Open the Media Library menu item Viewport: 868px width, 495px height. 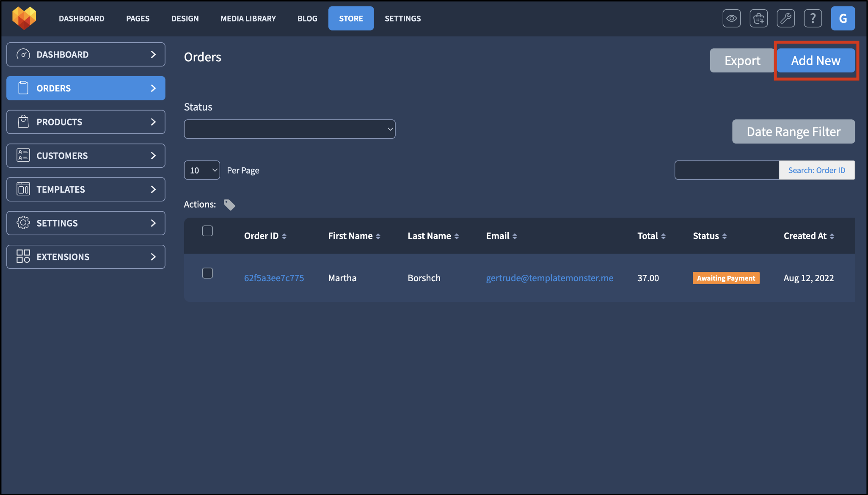(248, 18)
